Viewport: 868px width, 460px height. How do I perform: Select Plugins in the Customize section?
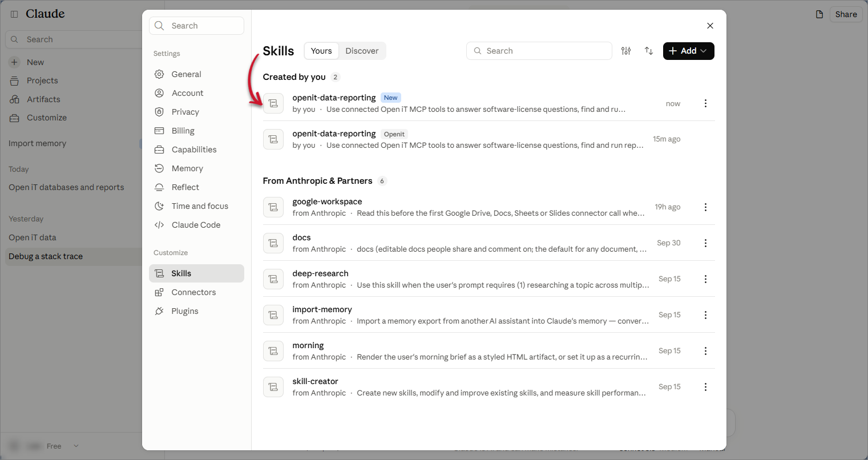tap(196, 311)
